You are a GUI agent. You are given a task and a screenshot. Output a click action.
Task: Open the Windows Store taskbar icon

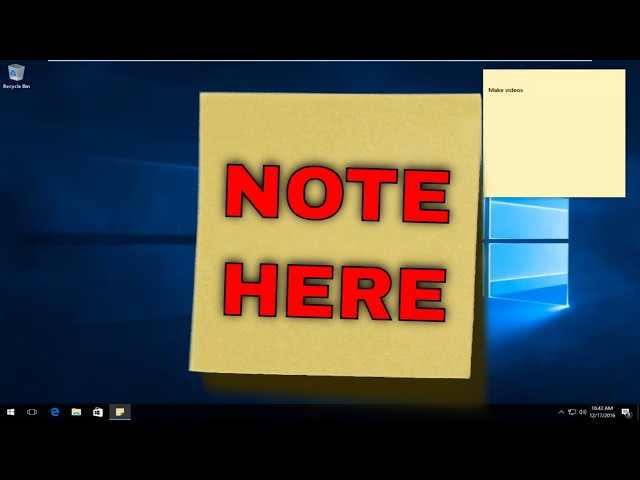98,412
